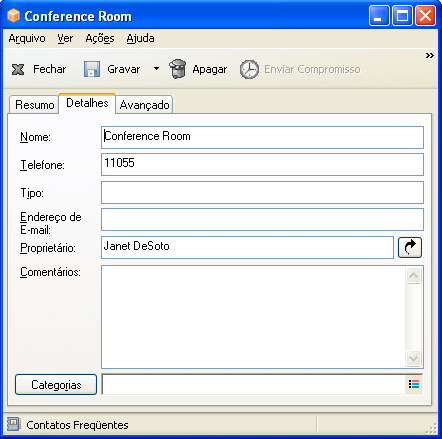This screenshot has width=442, height=439.
Task: Open the Ações menu
Action: (x=100, y=38)
